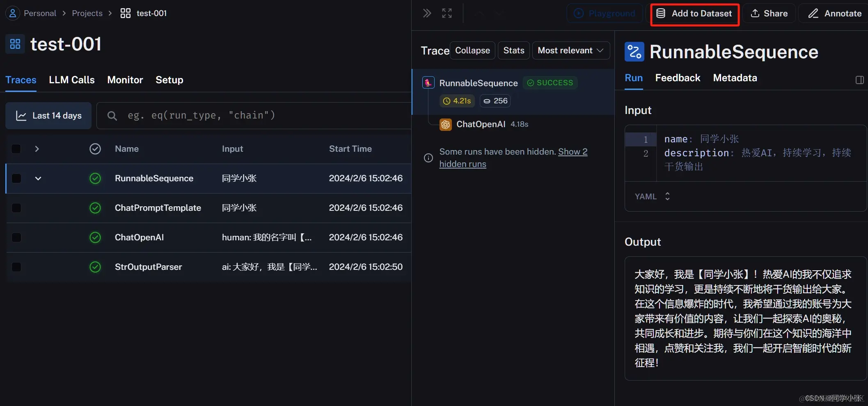Click success status icon of RunnableSequence row
Viewport: 868px width, 406px height.
pyautogui.click(x=95, y=178)
